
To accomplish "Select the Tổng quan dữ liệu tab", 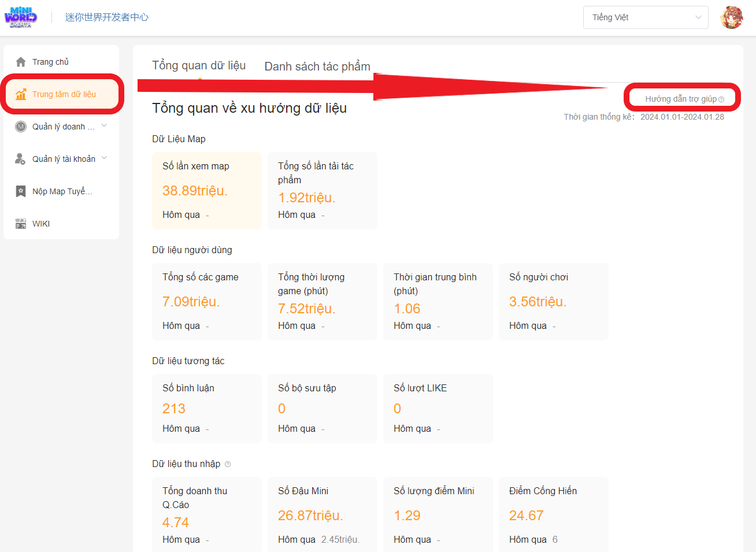I will [x=199, y=65].
